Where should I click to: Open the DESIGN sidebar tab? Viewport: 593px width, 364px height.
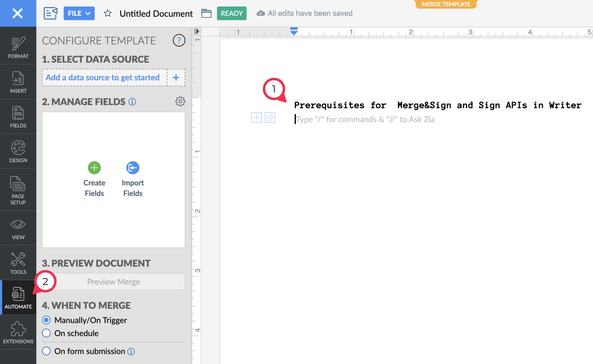pyautogui.click(x=18, y=152)
